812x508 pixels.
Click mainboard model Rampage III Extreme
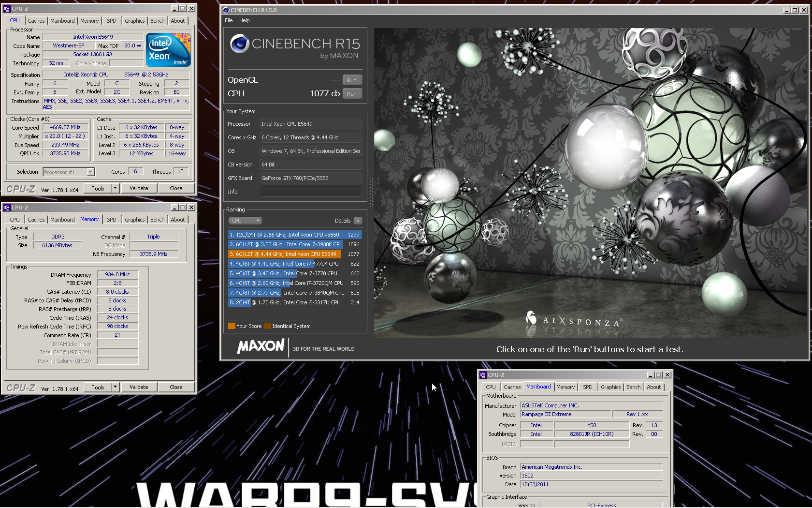565,415
